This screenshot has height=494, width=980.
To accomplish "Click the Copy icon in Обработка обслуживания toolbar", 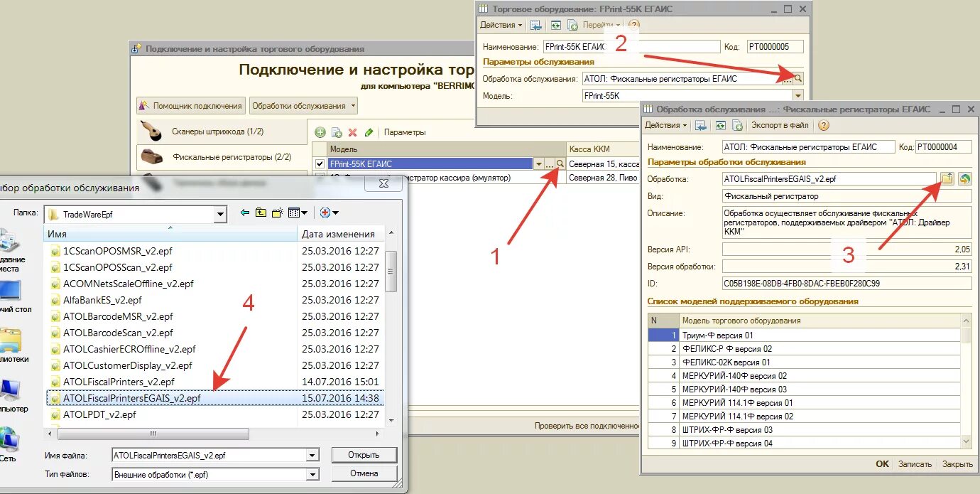I will pyautogui.click(x=737, y=125).
